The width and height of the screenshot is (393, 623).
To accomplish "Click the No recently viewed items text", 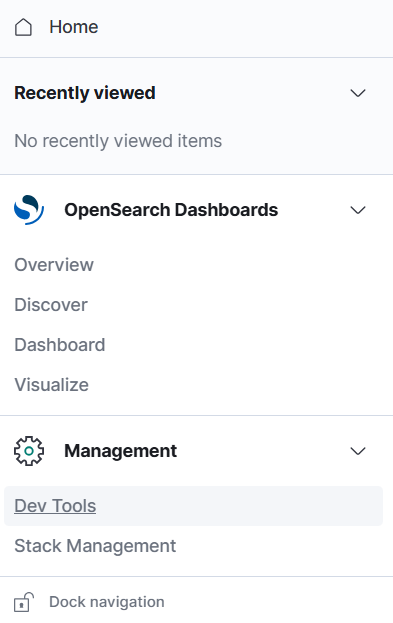I will click(118, 141).
